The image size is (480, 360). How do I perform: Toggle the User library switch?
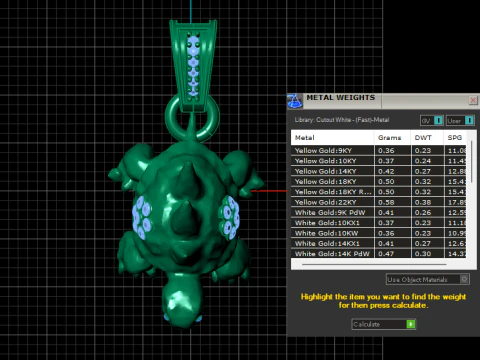pos(460,120)
